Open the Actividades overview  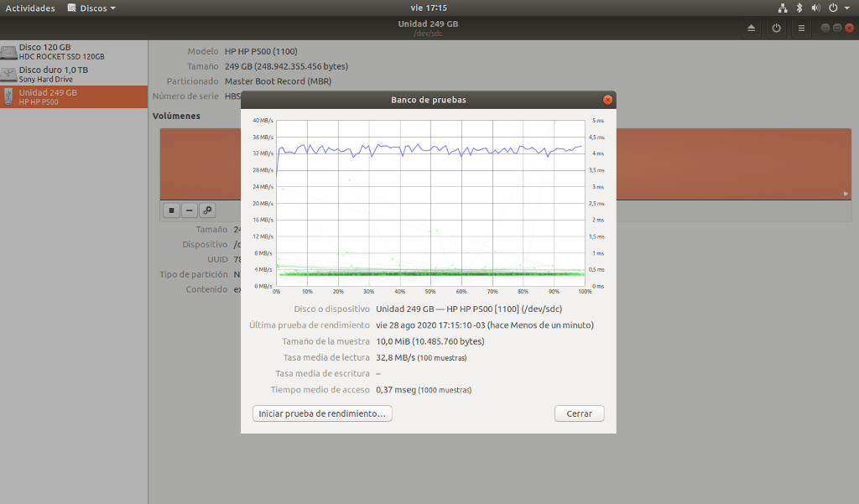click(30, 8)
